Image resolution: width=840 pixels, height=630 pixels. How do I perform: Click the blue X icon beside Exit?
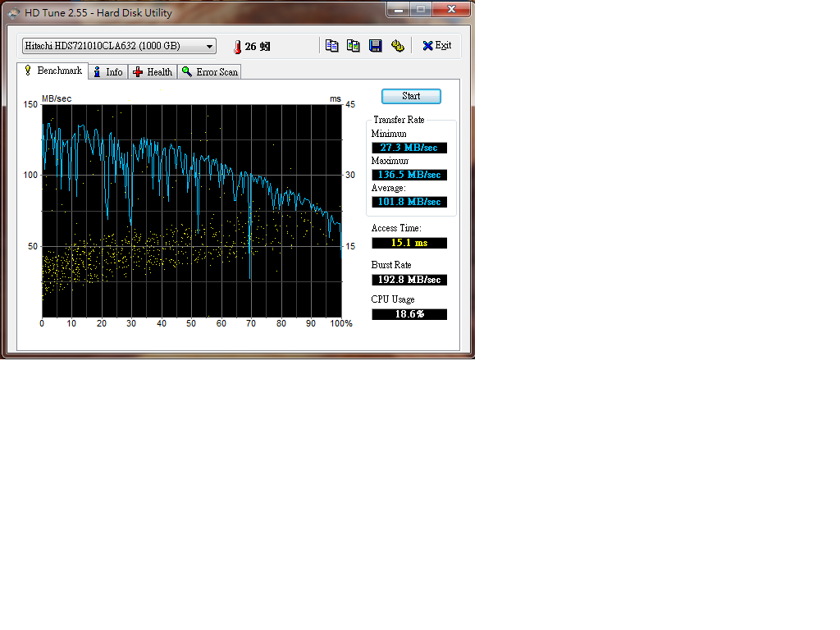click(x=427, y=46)
